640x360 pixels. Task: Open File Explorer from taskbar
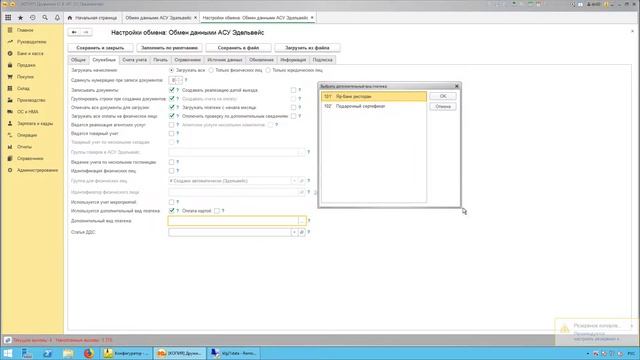(x=68, y=353)
